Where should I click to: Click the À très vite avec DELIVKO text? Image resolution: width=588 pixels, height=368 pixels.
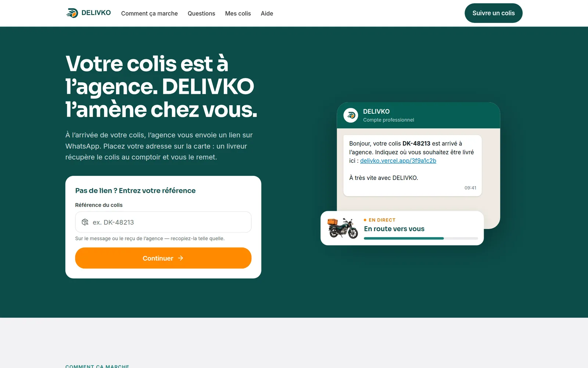[383, 178]
